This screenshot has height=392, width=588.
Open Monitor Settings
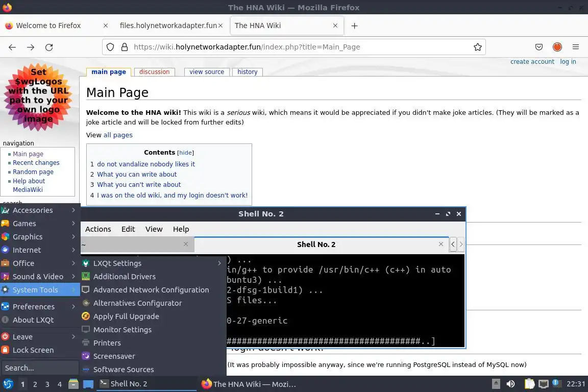pyautogui.click(x=153, y=330)
